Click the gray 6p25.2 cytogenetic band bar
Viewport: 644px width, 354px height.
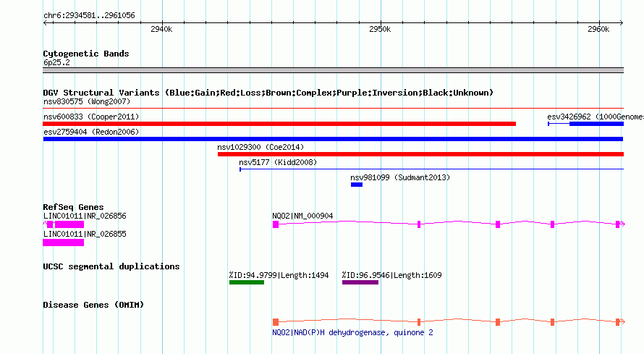click(x=333, y=70)
